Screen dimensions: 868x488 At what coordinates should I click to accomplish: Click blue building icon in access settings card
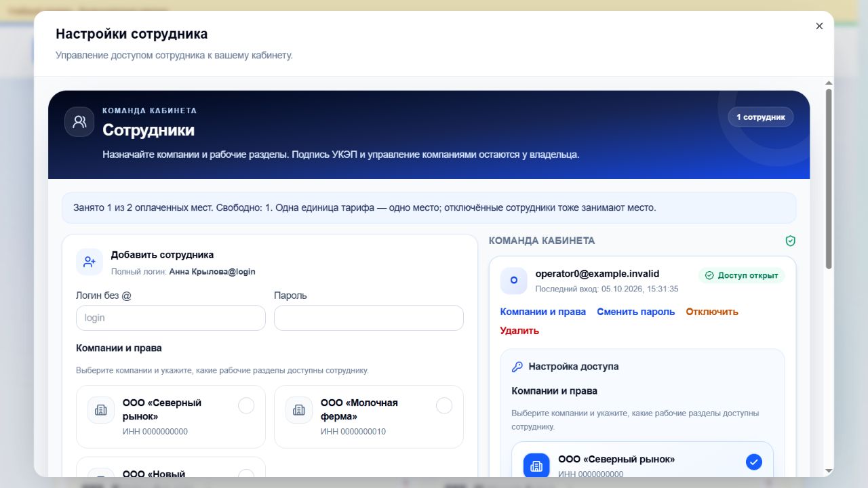click(x=536, y=466)
